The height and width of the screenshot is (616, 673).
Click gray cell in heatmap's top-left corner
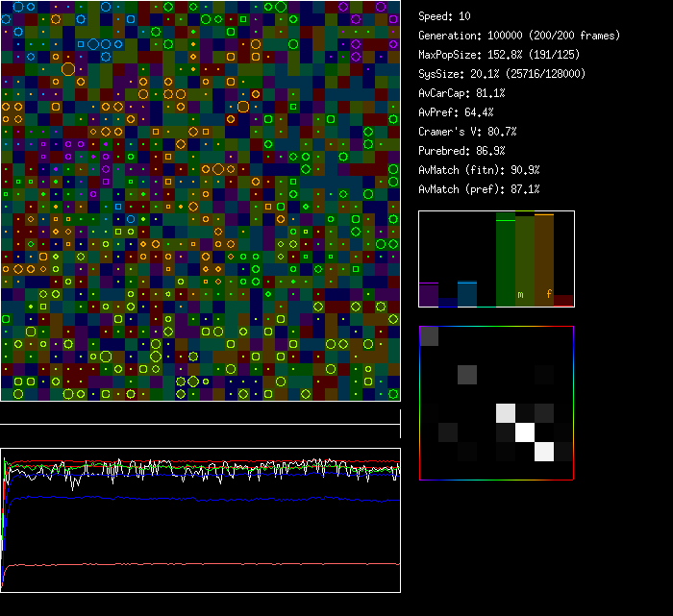click(429, 335)
